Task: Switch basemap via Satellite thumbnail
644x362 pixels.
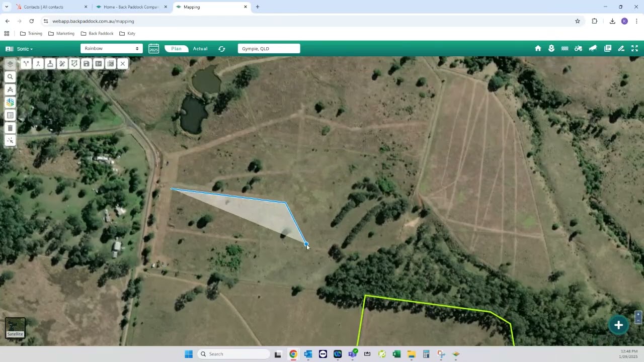Action: pos(15,328)
